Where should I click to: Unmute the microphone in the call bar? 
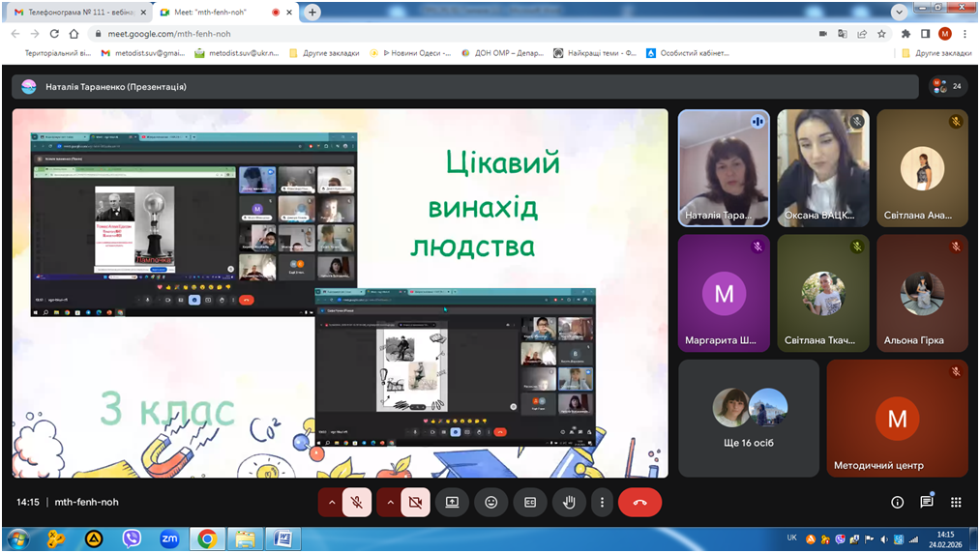tap(357, 503)
